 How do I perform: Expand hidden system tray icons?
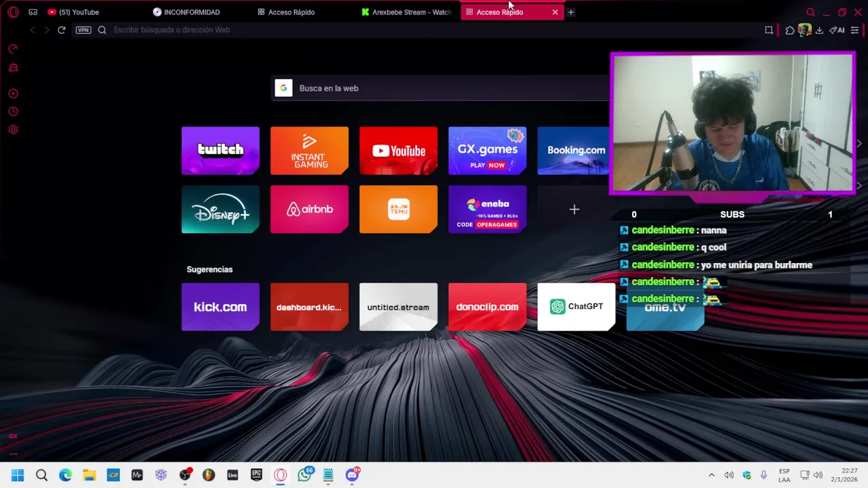tap(711, 475)
